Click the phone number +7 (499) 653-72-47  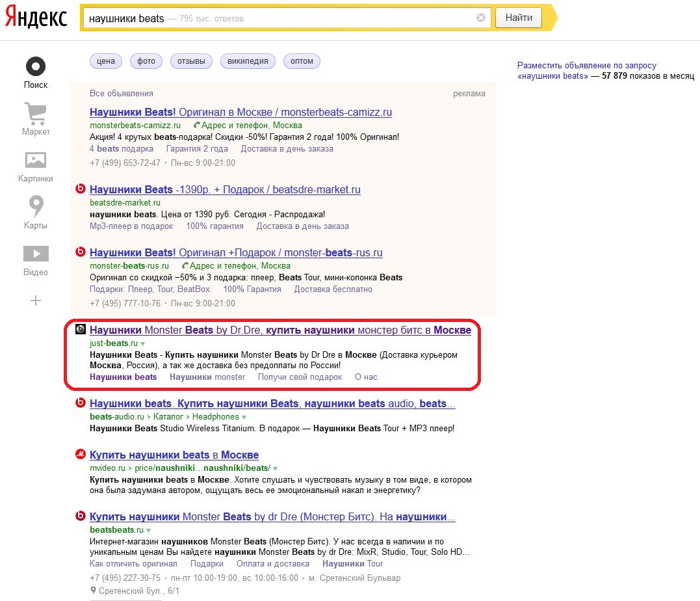(125, 163)
